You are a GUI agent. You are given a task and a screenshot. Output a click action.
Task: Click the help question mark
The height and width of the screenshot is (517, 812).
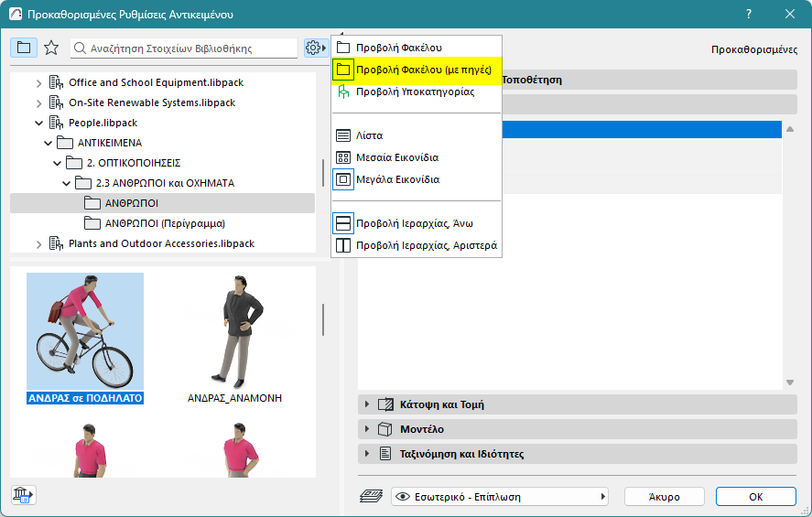(749, 14)
